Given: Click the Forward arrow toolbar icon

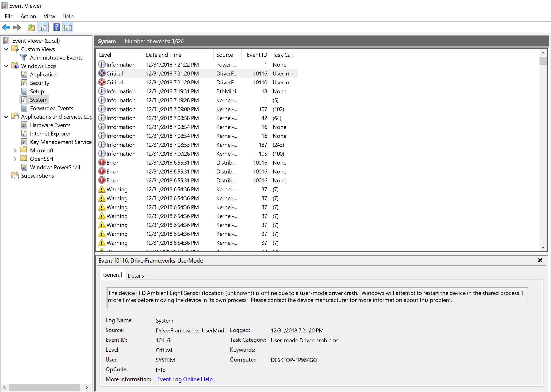Looking at the screenshot, I should (17, 27).
